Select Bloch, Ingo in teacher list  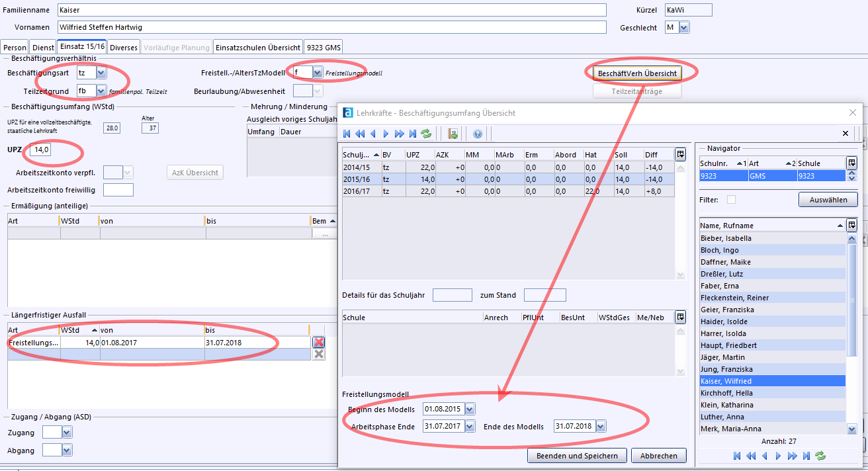point(772,250)
